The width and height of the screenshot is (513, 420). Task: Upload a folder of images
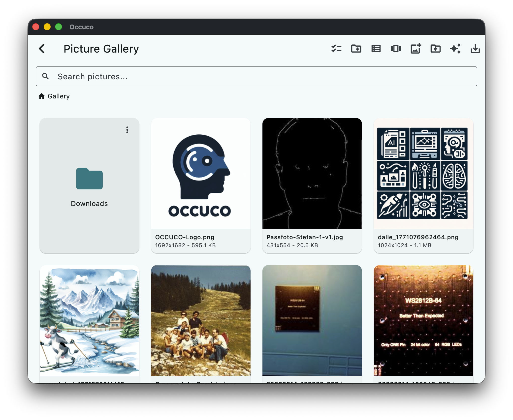coord(436,49)
